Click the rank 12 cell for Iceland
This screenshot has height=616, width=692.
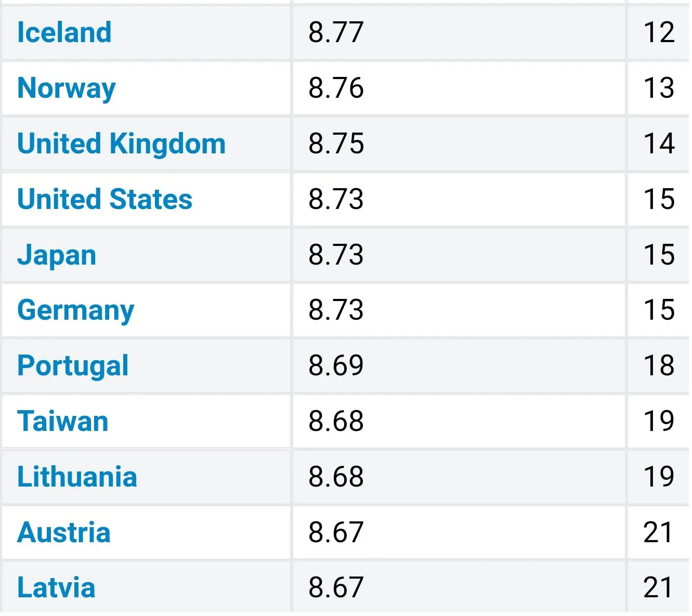[x=659, y=32]
